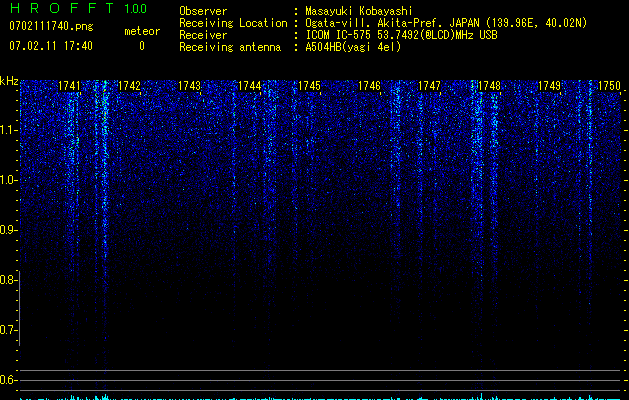Click the 1.0 kHz axis label

click(x=8, y=180)
